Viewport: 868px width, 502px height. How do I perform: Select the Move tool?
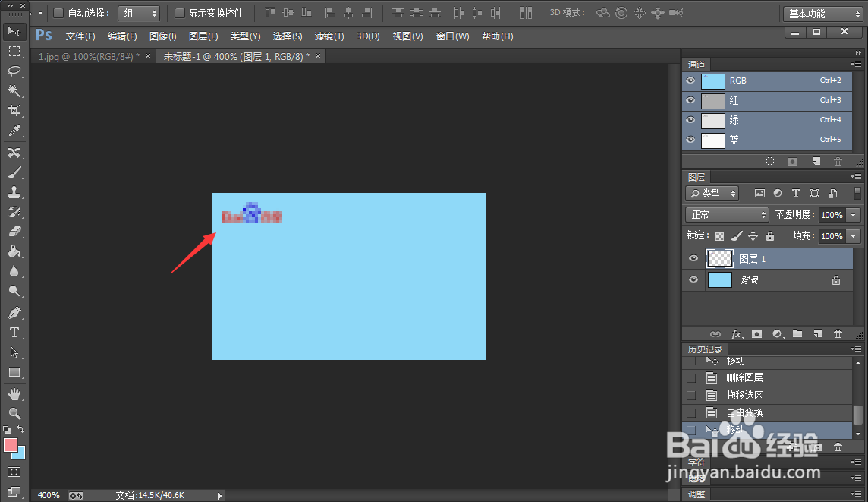(x=14, y=31)
